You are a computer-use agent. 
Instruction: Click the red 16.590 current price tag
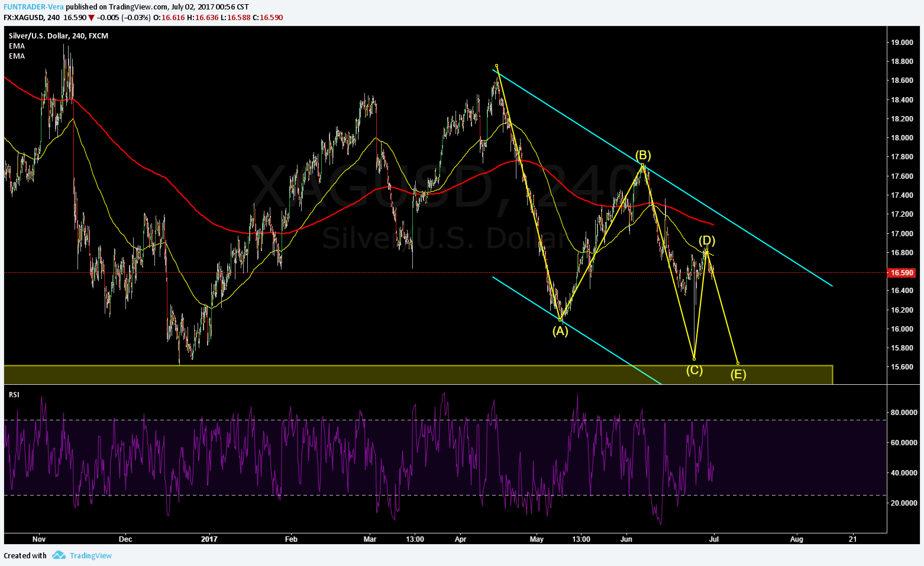tap(902, 273)
